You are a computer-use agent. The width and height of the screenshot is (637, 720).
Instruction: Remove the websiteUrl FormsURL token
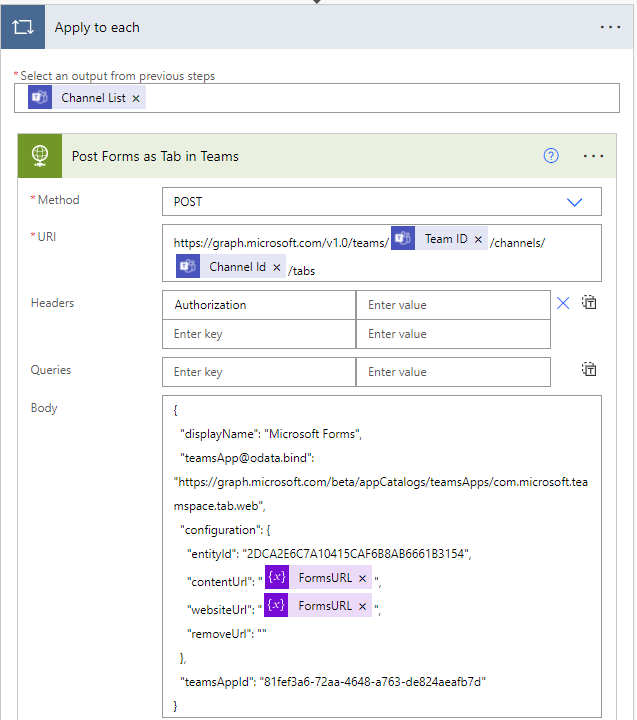[x=362, y=606]
